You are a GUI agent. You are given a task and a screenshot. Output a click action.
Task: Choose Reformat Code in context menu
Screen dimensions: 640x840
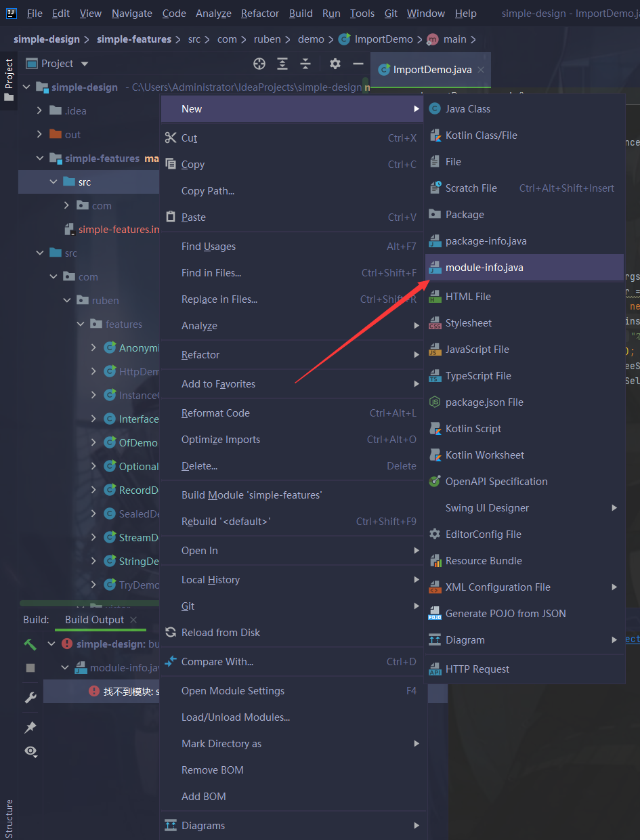tap(215, 413)
